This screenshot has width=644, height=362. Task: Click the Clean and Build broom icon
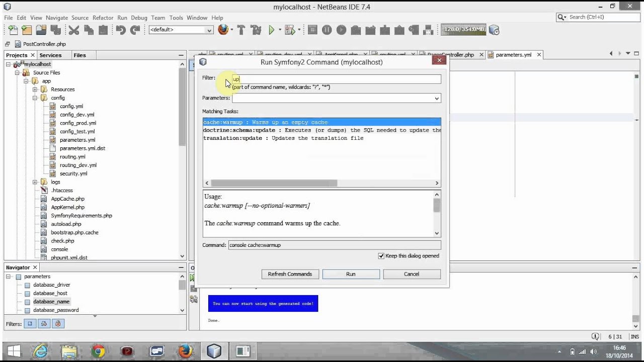coord(256,30)
